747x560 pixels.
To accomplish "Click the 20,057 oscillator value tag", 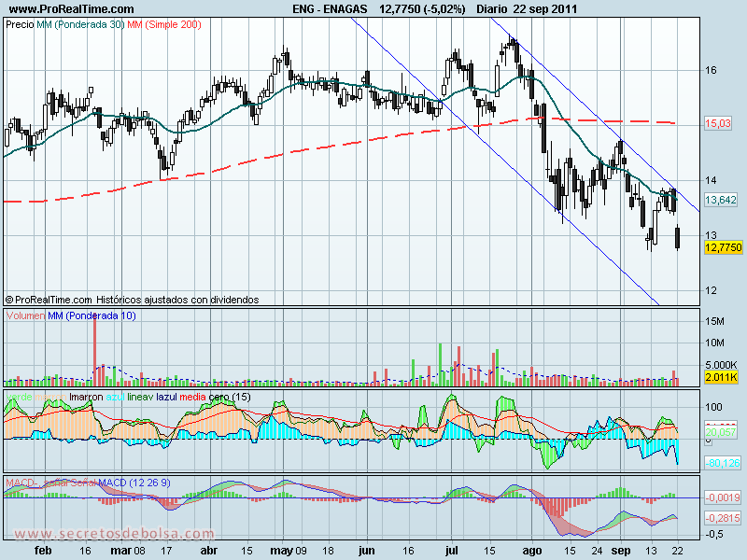I will point(721,432).
